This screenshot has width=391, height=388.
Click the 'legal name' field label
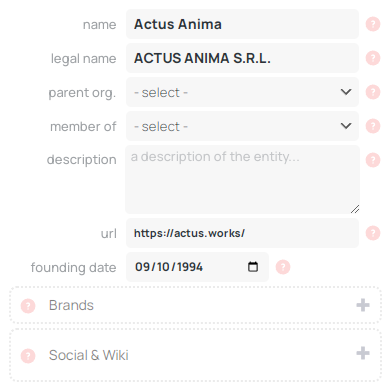[83, 59]
